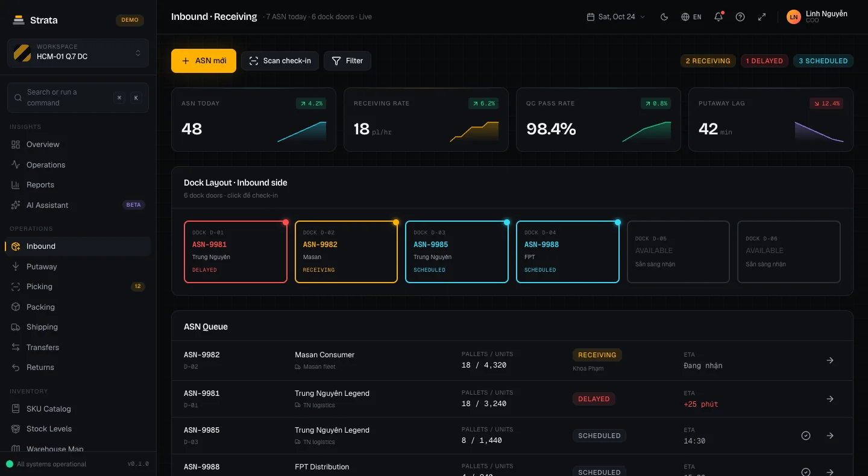Open Linh Nguyễn user profile menu
The height and width of the screenshot is (476, 868).
coord(817,17)
